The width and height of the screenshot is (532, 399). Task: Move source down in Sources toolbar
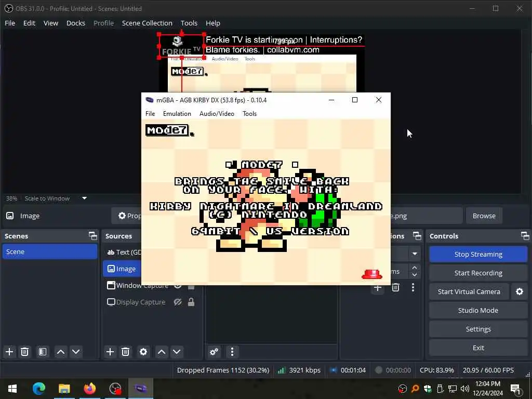point(177,352)
